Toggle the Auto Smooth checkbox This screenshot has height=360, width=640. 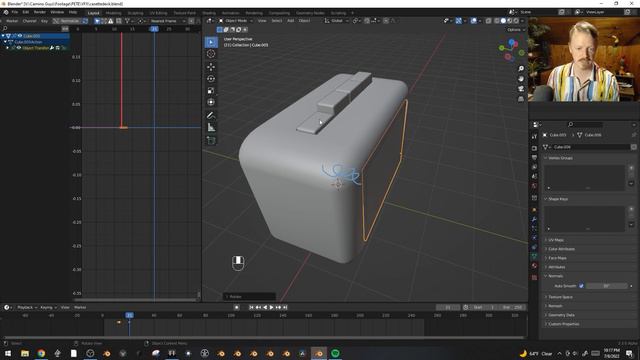click(x=581, y=286)
